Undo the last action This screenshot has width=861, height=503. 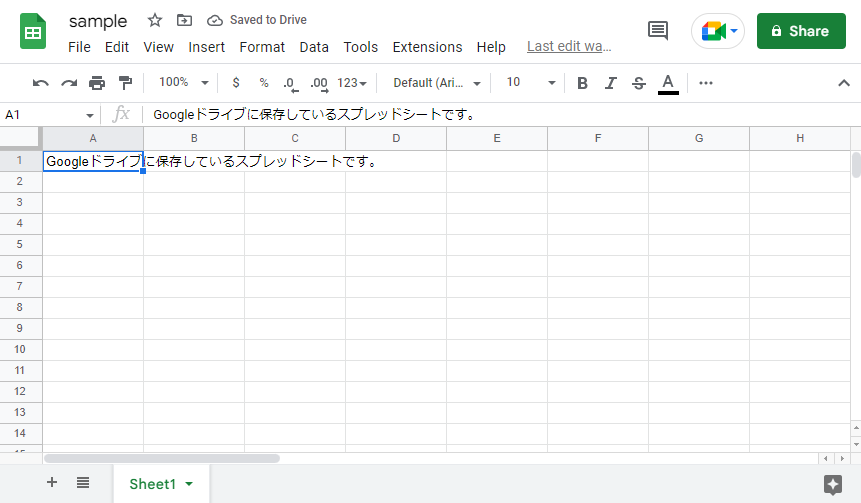[41, 83]
